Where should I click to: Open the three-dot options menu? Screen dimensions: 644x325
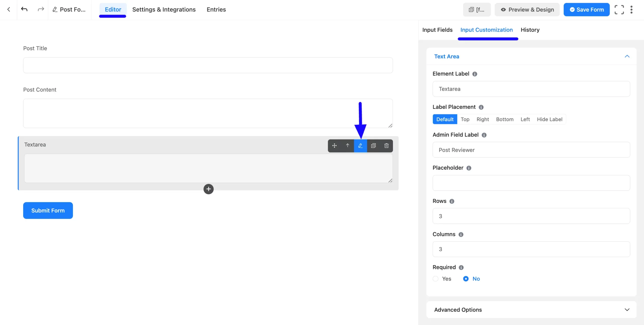[632, 10]
